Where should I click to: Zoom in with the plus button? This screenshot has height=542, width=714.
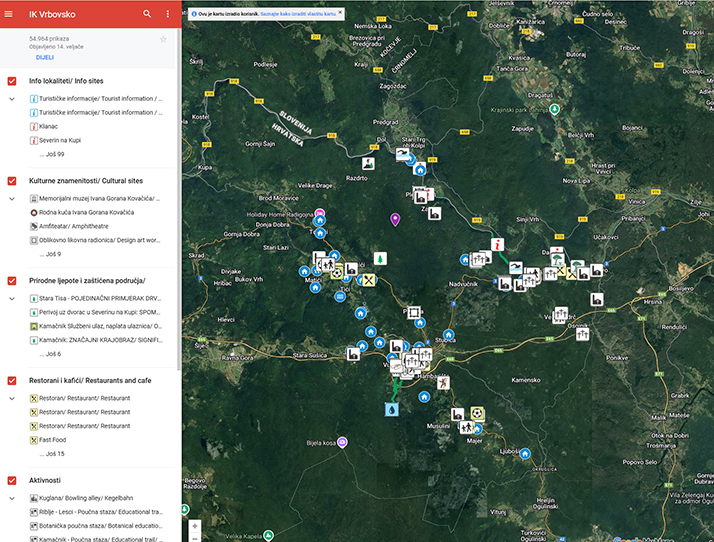195,526
